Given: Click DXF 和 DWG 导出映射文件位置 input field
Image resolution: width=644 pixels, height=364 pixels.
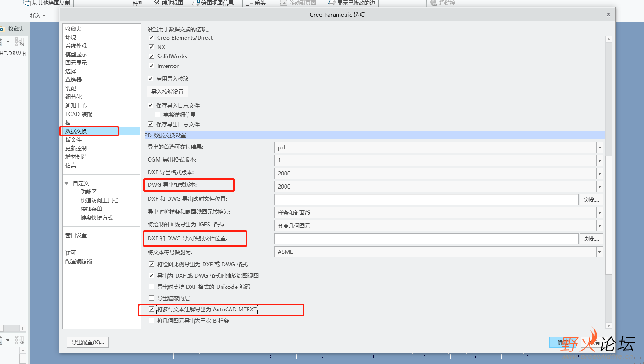Looking at the screenshot, I should (426, 199).
